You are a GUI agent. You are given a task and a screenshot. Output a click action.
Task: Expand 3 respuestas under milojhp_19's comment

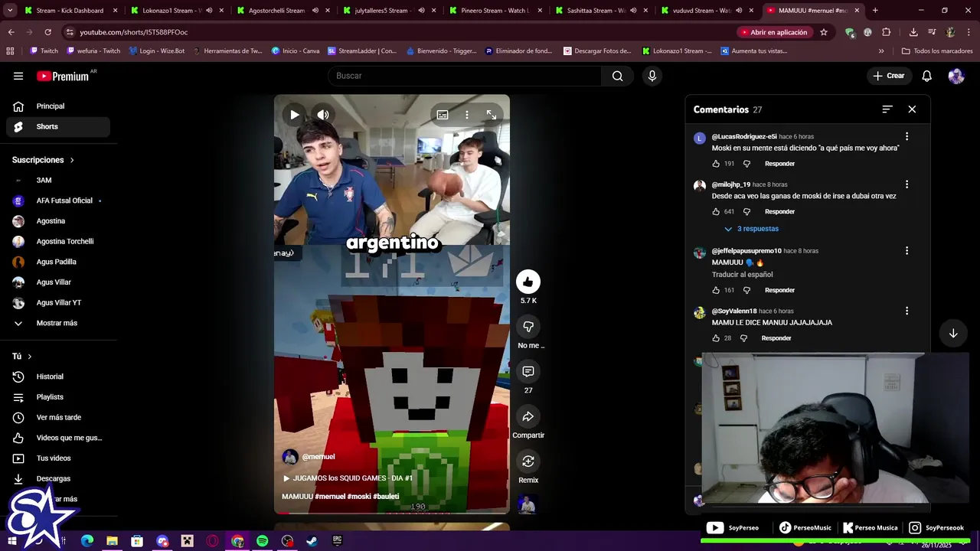point(751,229)
